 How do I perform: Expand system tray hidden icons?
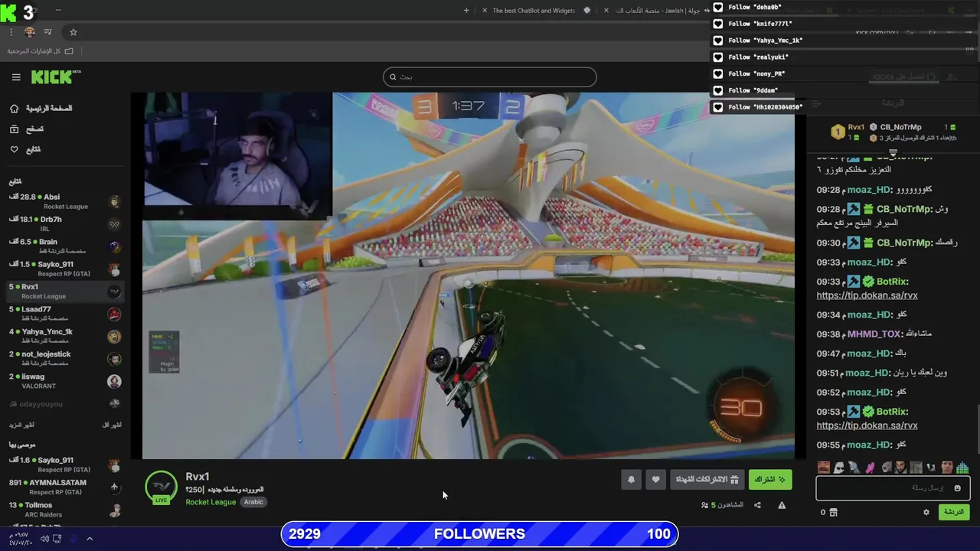click(x=90, y=539)
